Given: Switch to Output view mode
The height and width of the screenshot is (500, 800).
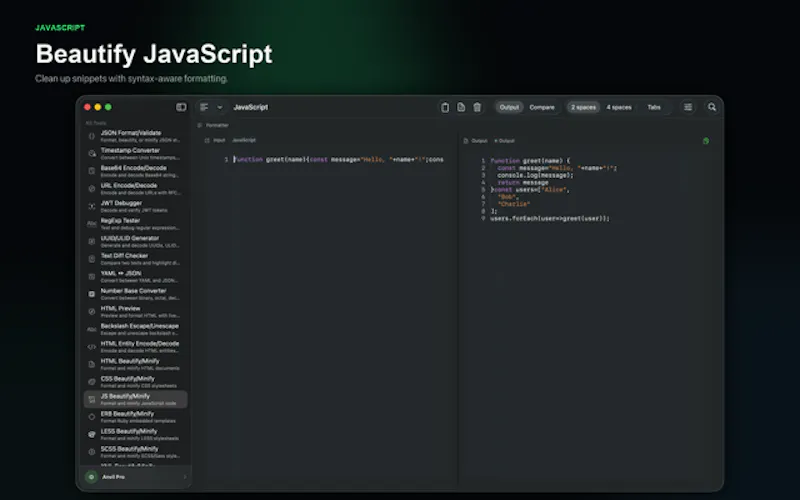Looking at the screenshot, I should [509, 107].
